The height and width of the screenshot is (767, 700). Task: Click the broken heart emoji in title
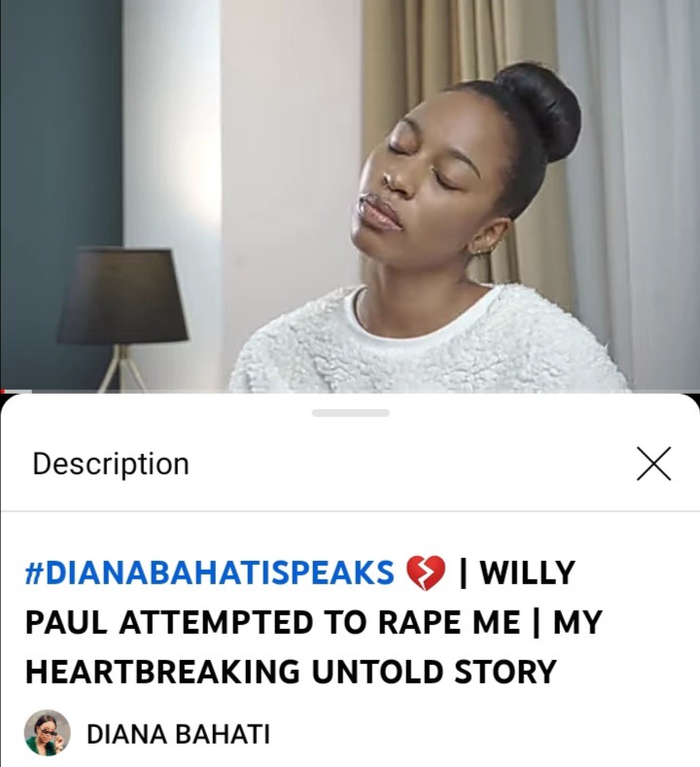(426, 573)
